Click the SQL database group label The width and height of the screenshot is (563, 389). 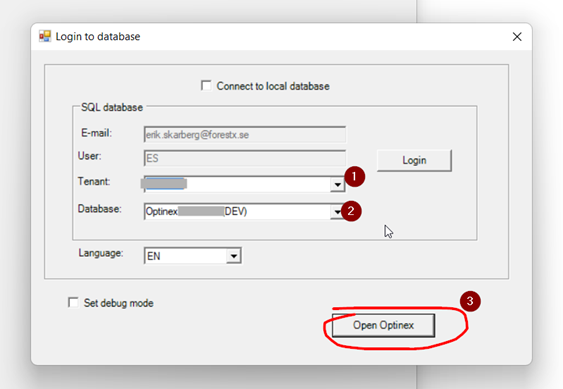pos(112,107)
